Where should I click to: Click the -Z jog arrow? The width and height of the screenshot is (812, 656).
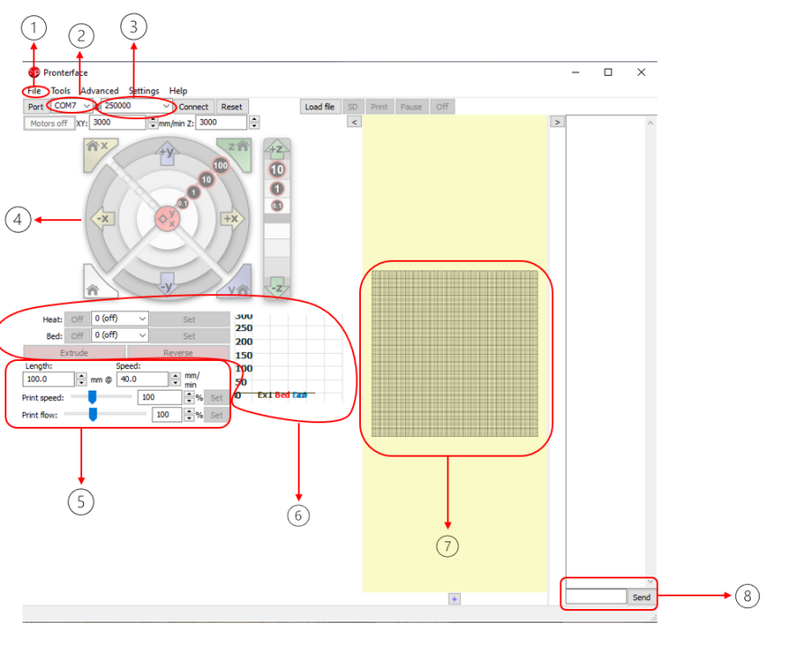(277, 287)
